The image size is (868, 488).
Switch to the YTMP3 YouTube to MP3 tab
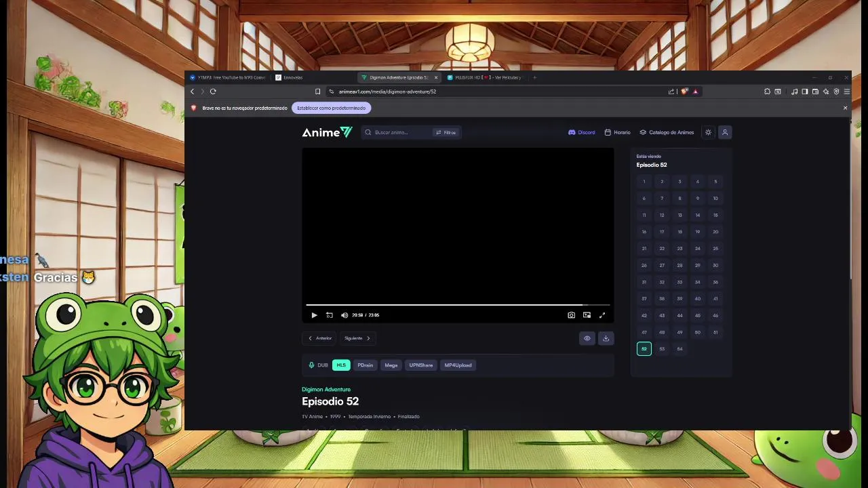coord(228,77)
